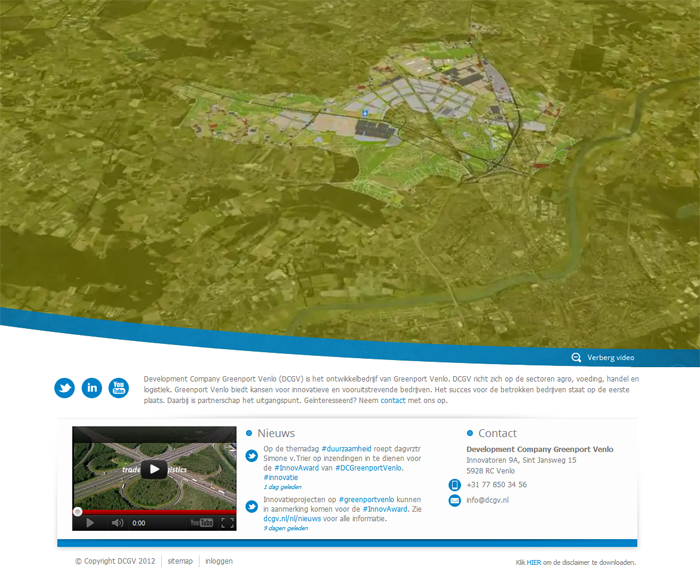Click the YouTube logo in video player

(x=201, y=523)
